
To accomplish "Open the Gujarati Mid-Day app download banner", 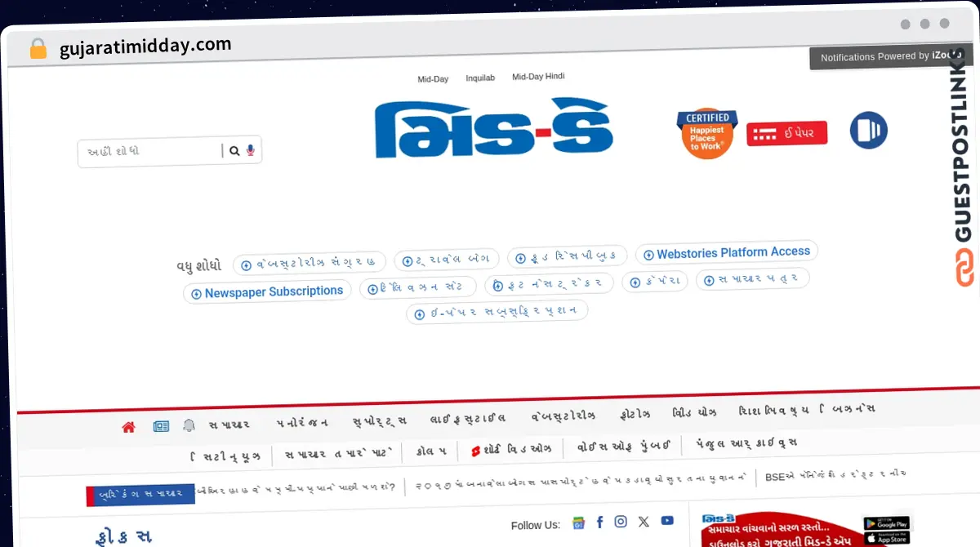I will click(x=805, y=528).
